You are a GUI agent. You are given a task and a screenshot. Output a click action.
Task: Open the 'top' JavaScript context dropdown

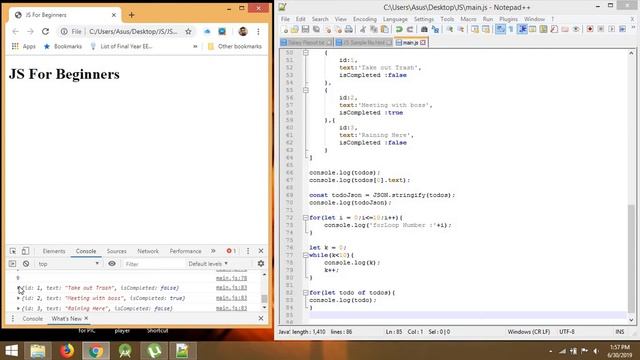(x=68, y=264)
